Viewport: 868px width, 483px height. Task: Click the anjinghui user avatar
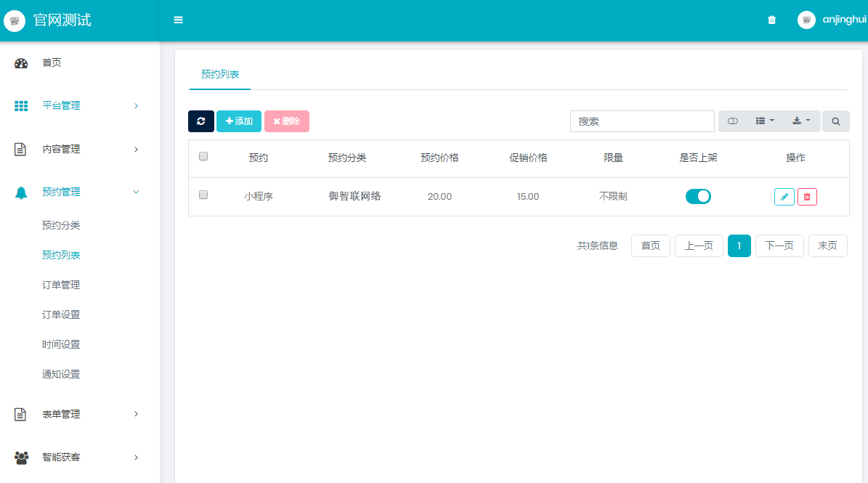point(806,20)
